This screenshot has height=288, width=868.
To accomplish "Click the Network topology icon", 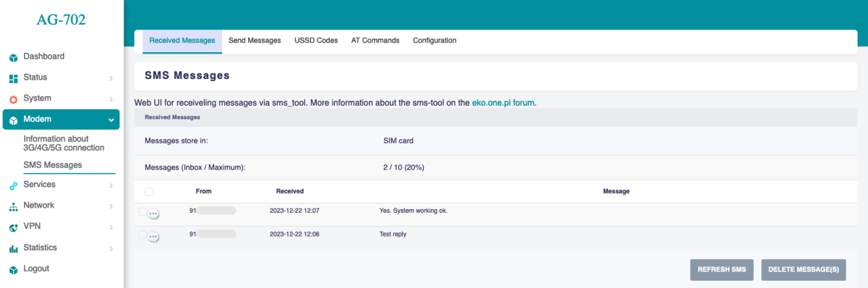I will click(x=13, y=206).
